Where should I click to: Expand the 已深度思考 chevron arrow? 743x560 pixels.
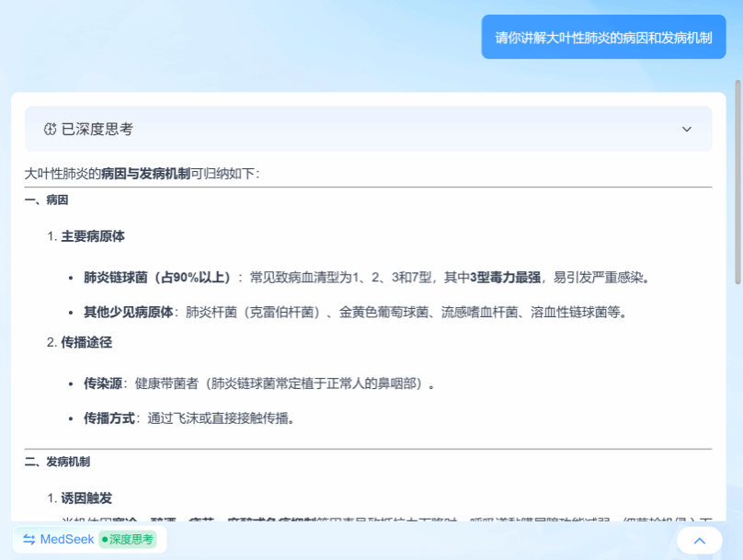tap(687, 129)
